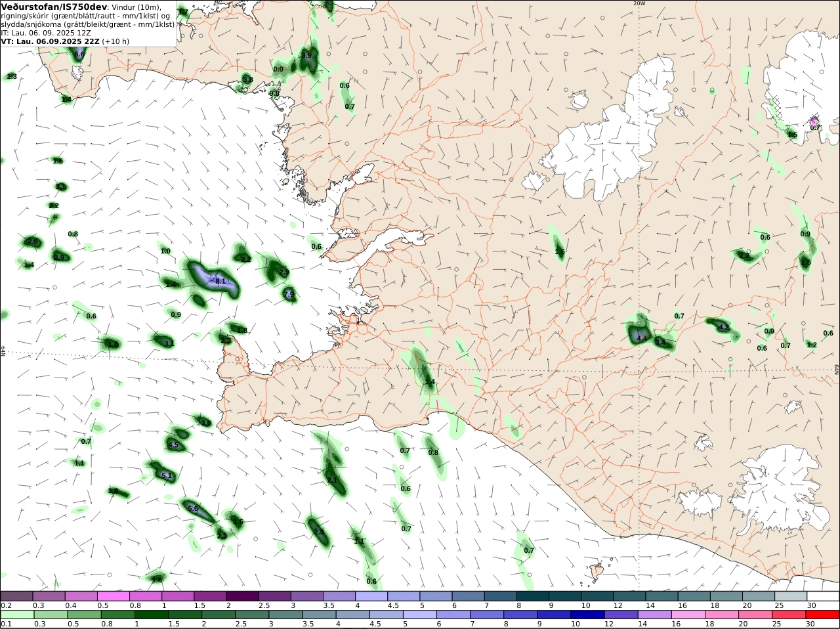The image size is (840, 629).
Task: Select the 4.2 precipitation value label
Action: (x=724, y=326)
